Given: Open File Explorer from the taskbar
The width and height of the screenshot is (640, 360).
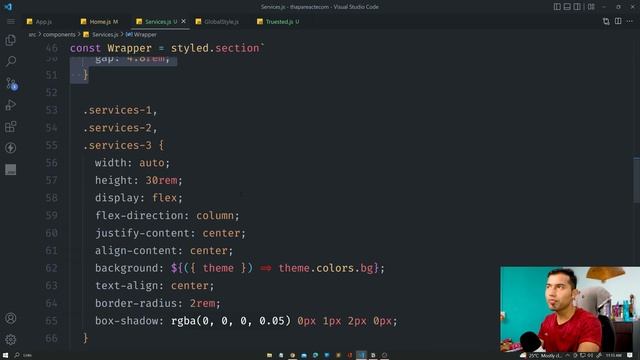Looking at the screenshot, I should 269,356.
